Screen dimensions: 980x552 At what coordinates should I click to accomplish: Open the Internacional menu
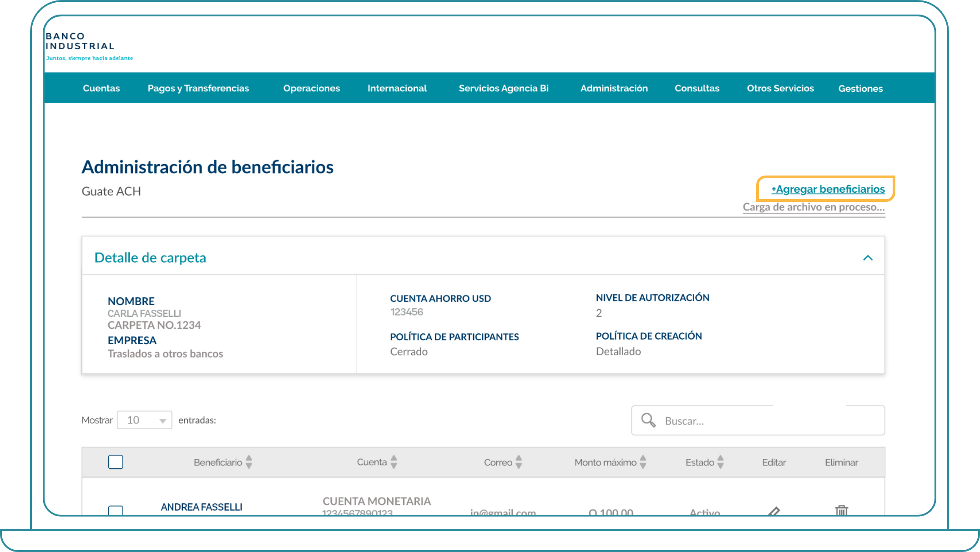click(x=397, y=88)
